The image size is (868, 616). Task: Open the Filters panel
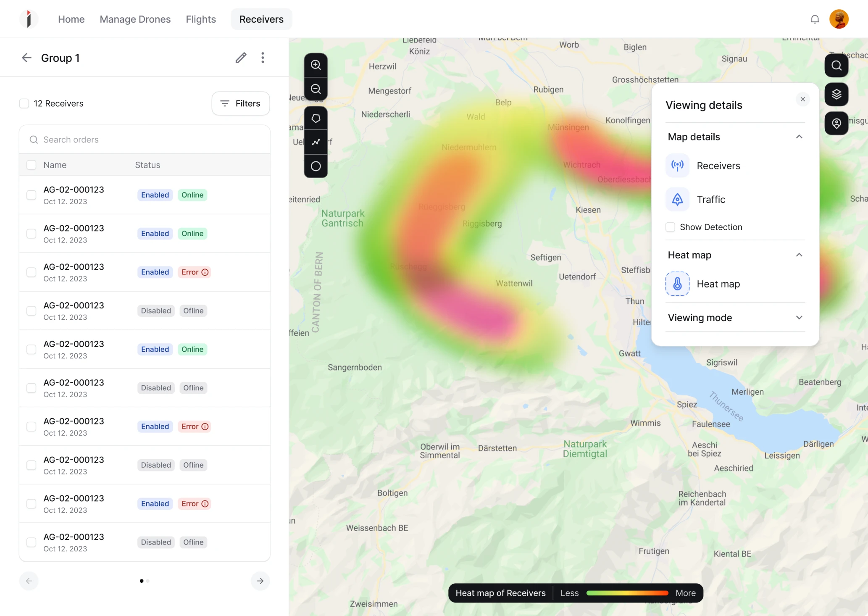(240, 103)
